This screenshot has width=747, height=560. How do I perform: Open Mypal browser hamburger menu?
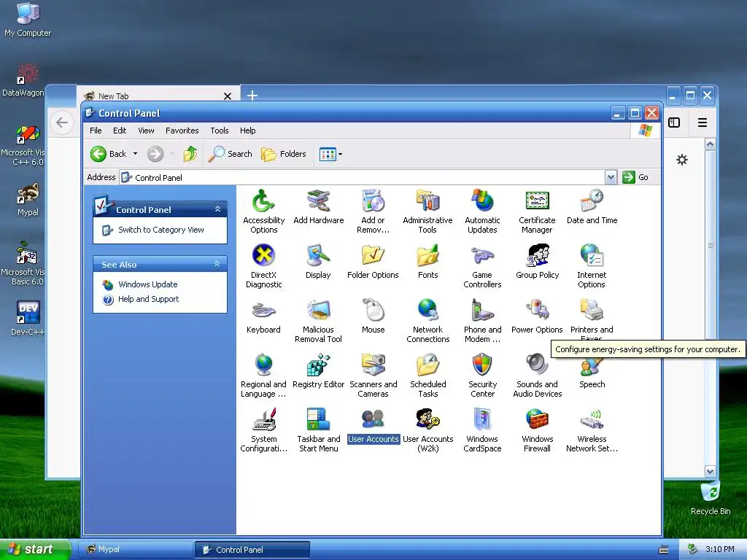(703, 122)
